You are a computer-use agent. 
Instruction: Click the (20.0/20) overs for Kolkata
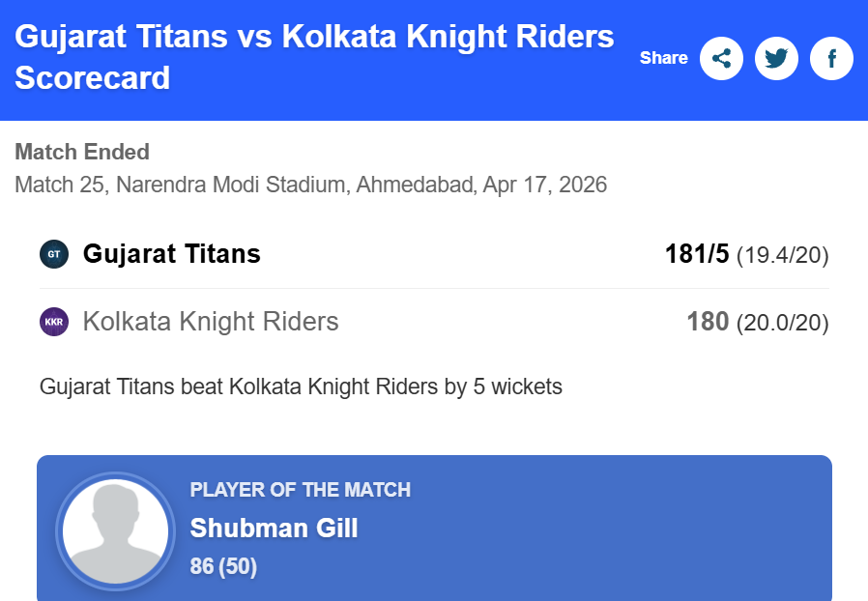(x=782, y=322)
